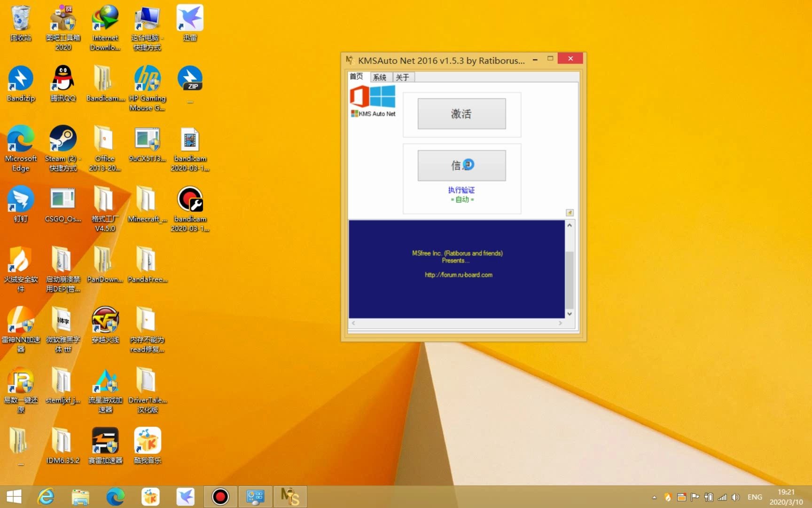Select the 酷我音乐 desktop icon
812x508 pixels.
pos(147,446)
